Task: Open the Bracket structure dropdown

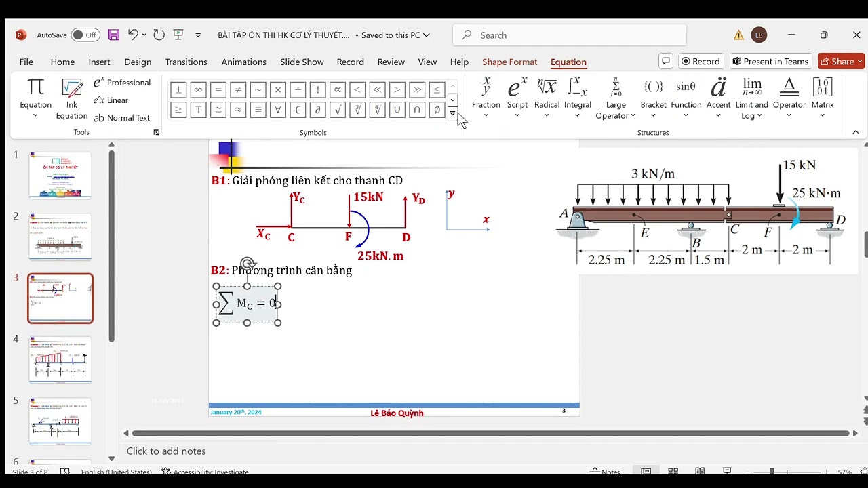Action: point(653,98)
